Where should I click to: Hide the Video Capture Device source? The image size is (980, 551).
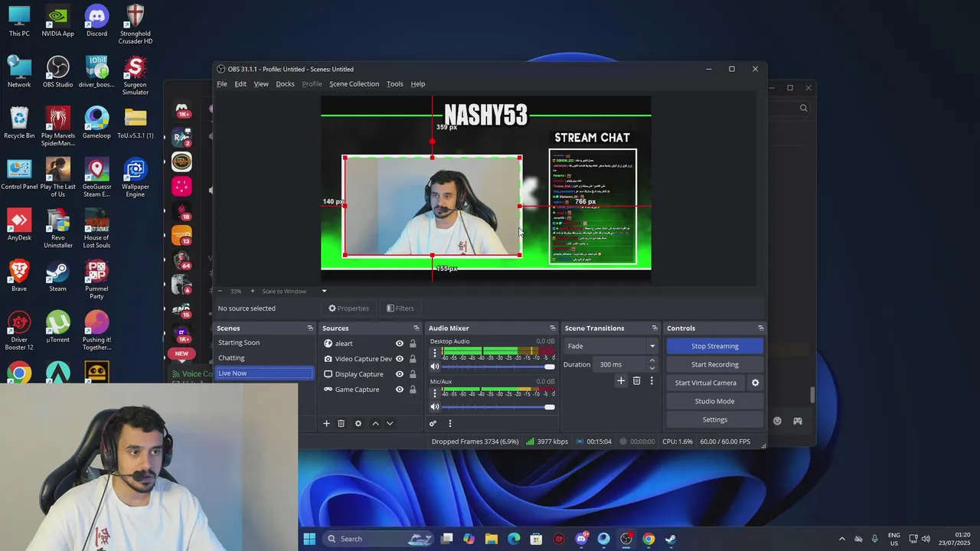tap(399, 359)
